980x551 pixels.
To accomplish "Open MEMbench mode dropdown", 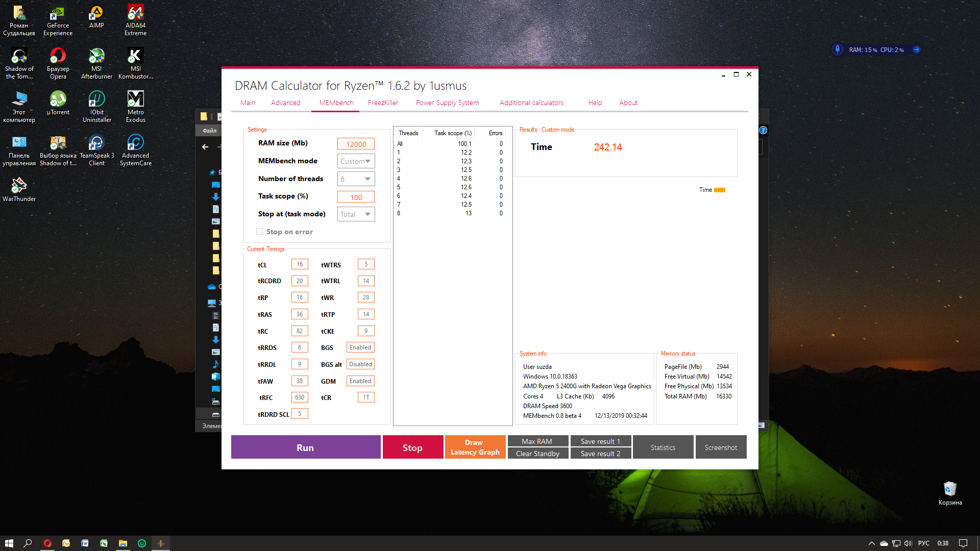I will 356,161.
